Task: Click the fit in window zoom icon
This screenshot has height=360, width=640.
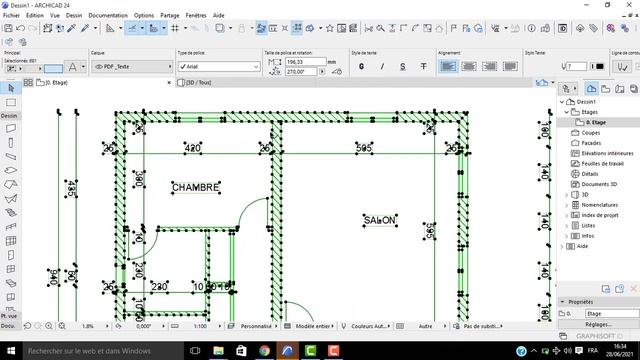Action: [x=62, y=326]
